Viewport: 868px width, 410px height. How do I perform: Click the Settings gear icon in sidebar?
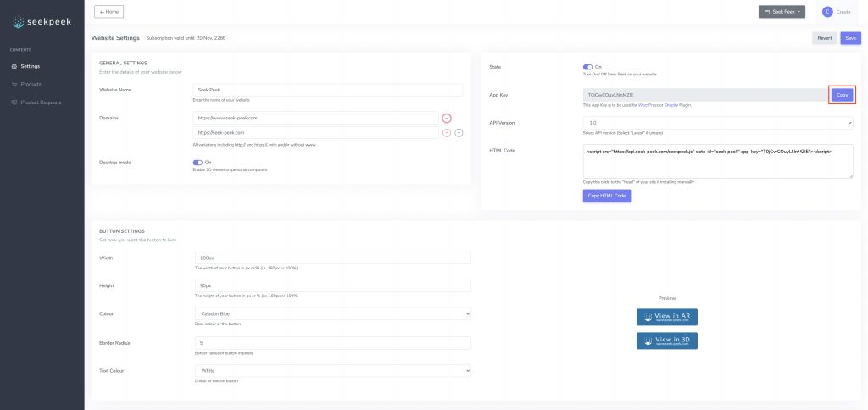click(14, 66)
